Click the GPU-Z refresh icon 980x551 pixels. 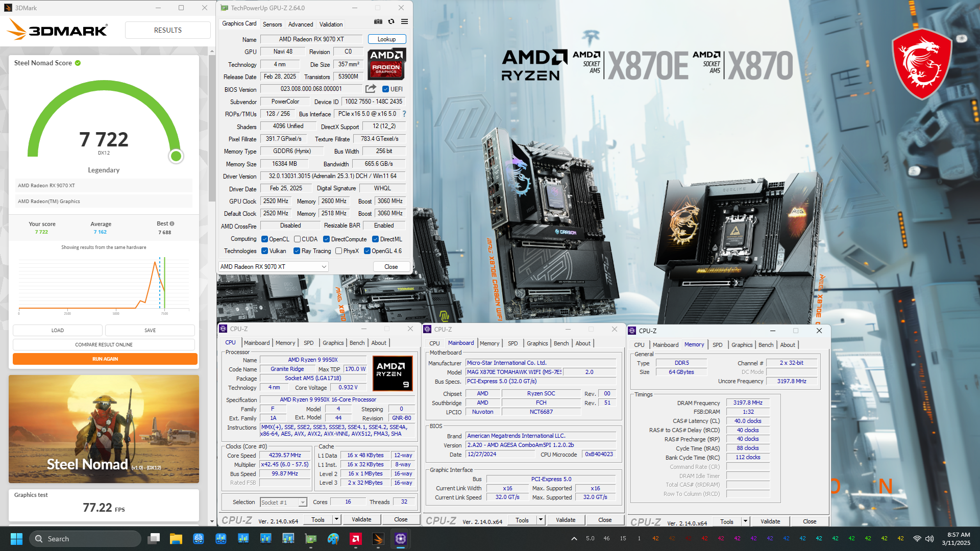[x=391, y=22]
